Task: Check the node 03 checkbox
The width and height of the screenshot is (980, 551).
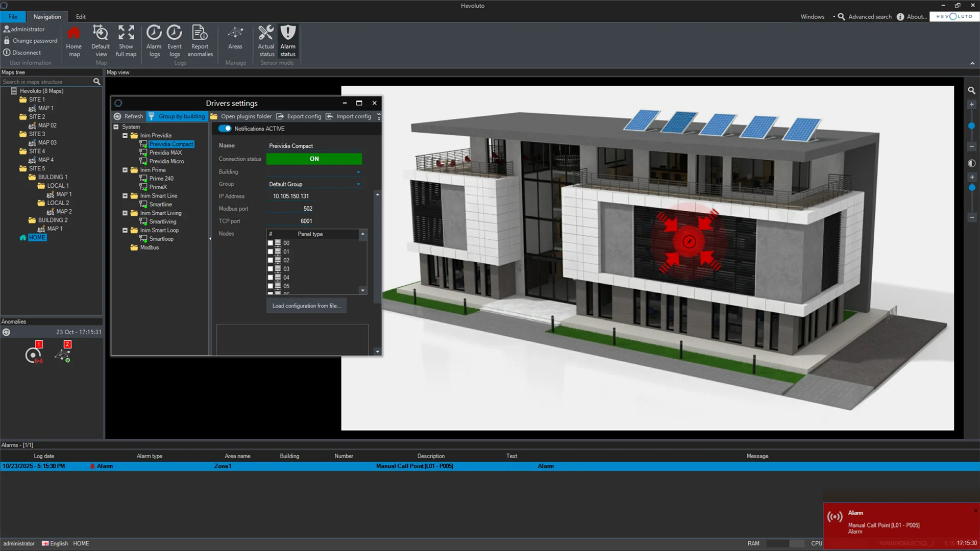Action: (x=271, y=269)
